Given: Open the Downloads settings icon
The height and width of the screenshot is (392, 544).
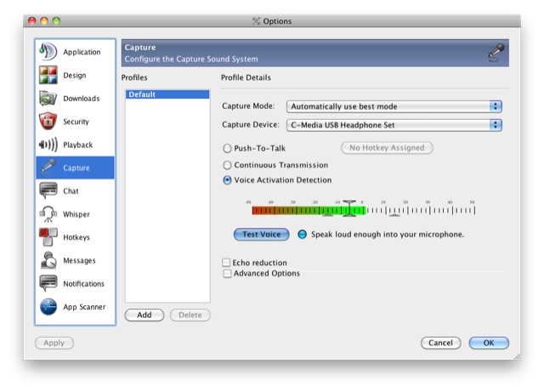Looking at the screenshot, I should point(48,99).
